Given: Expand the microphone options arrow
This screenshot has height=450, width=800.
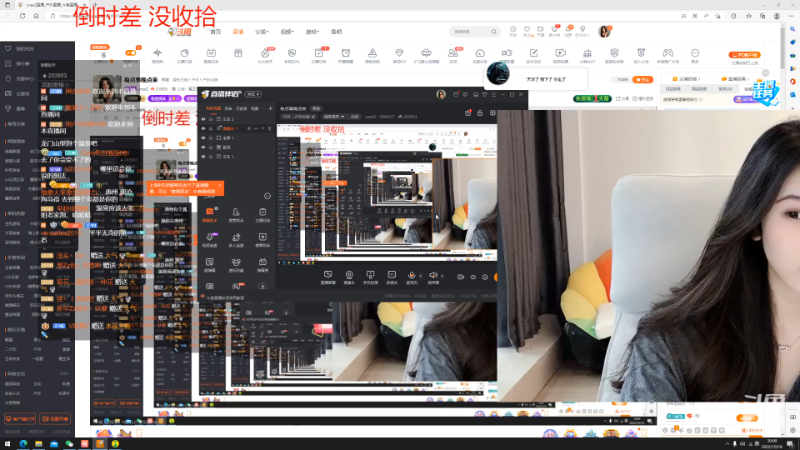Looking at the screenshot, I should [420, 276].
